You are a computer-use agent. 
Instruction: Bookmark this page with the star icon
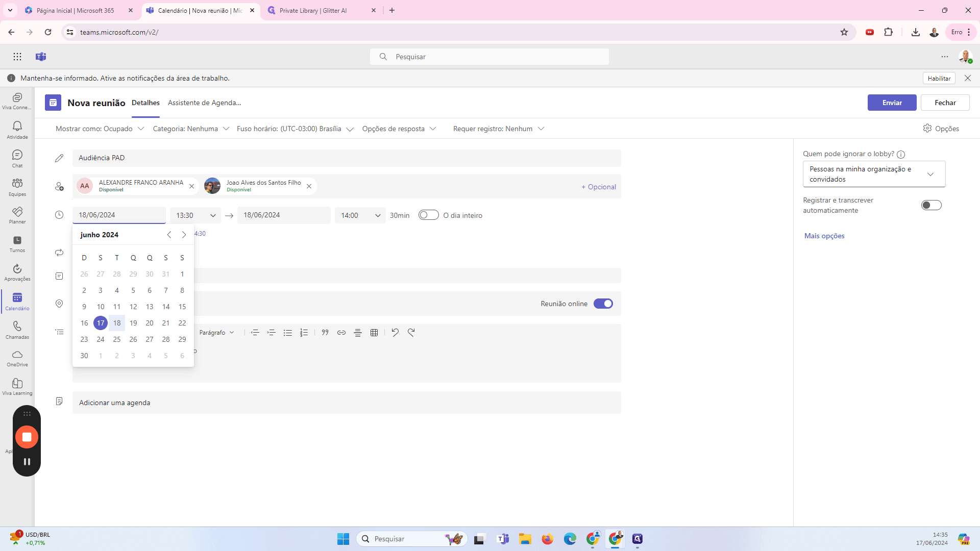[844, 32]
